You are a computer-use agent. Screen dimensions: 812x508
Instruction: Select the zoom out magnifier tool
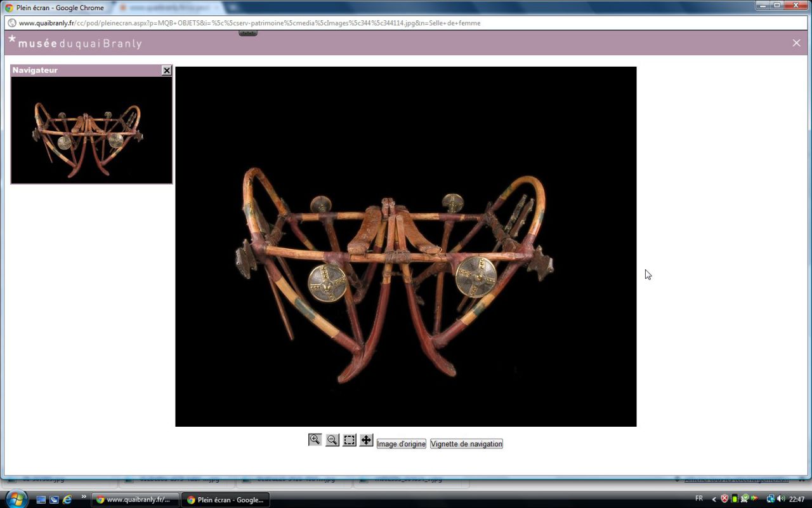[x=332, y=440]
